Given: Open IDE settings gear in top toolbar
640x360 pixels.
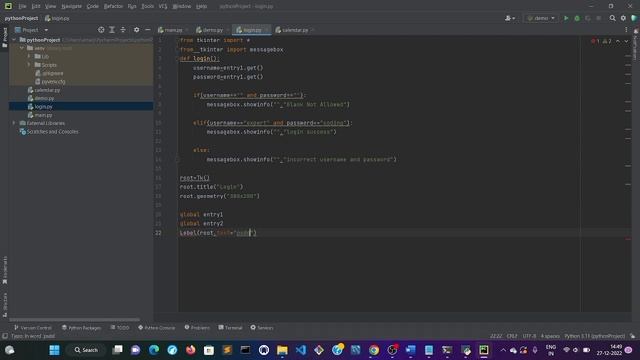Looking at the screenshot, I should click(623, 18).
